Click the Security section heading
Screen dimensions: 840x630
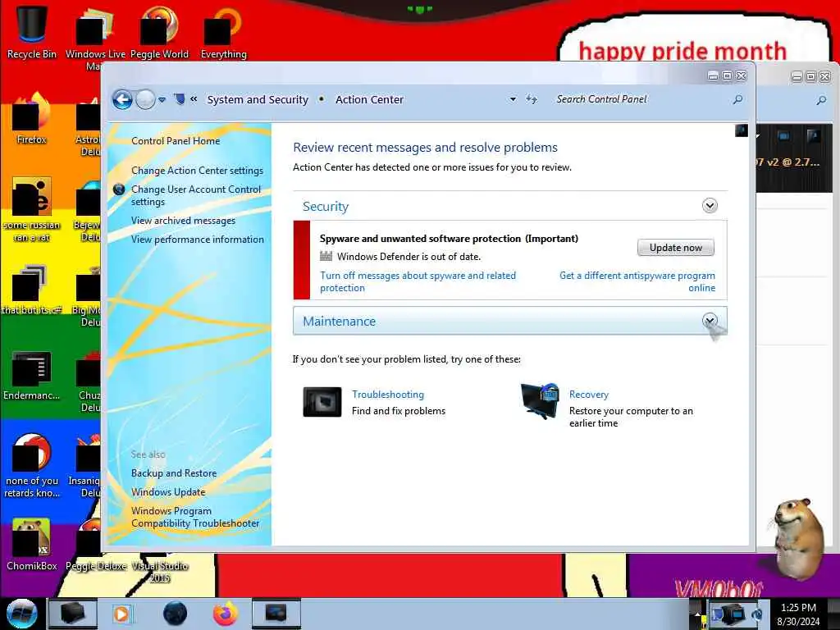tap(326, 206)
